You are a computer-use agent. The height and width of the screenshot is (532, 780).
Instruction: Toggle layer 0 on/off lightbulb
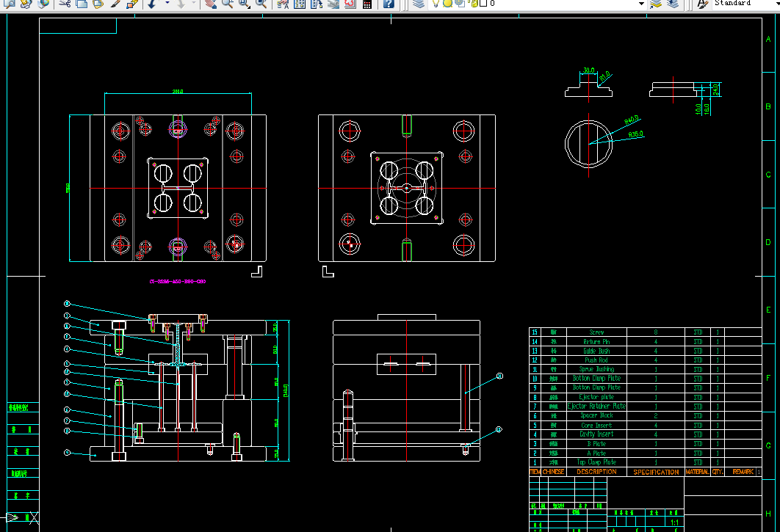(436, 4)
